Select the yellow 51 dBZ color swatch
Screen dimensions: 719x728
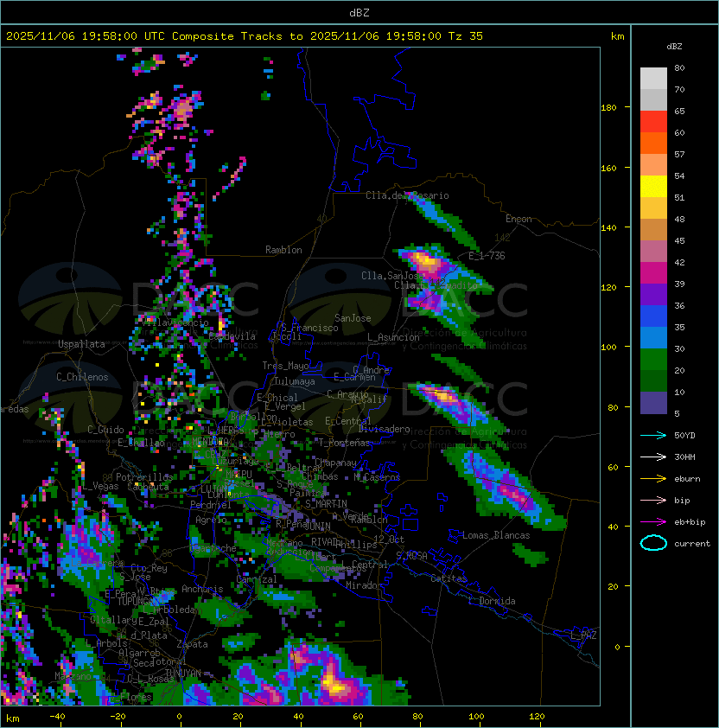[653, 187]
